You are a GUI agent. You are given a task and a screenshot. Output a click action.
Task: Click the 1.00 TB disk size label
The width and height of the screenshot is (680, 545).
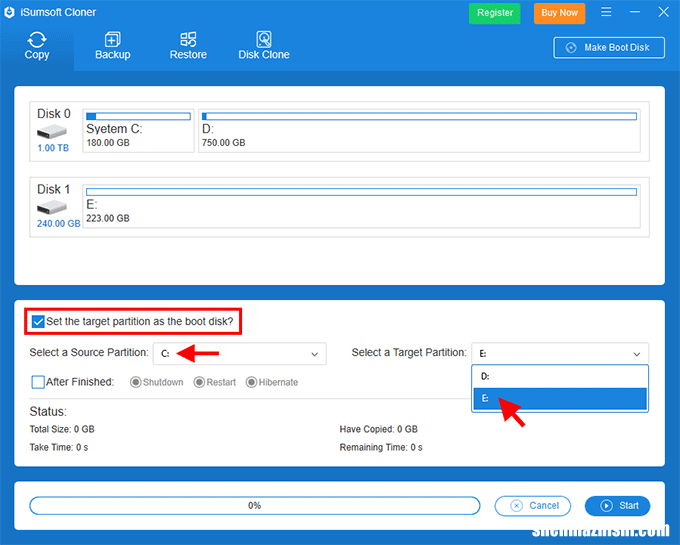[x=53, y=148]
